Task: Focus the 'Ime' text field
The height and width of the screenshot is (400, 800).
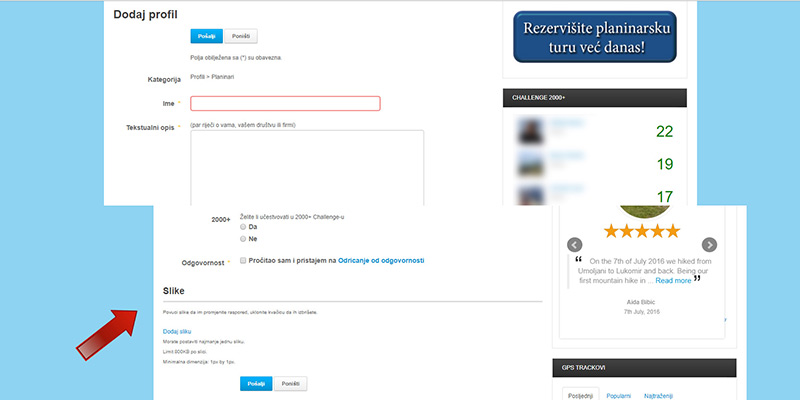Action: [x=285, y=103]
